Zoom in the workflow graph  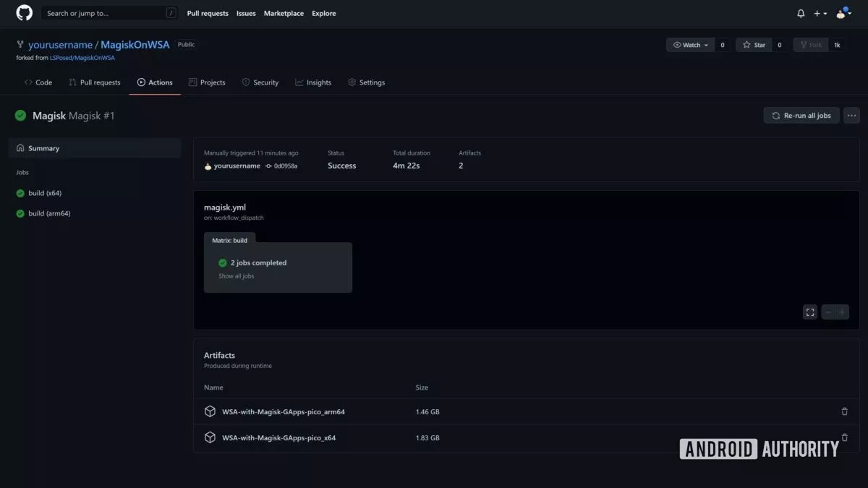point(842,312)
